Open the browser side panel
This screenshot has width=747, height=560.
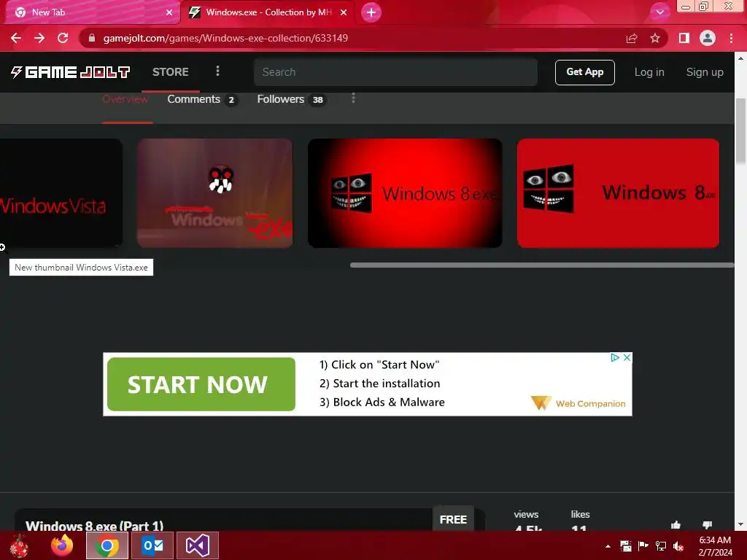pyautogui.click(x=684, y=38)
